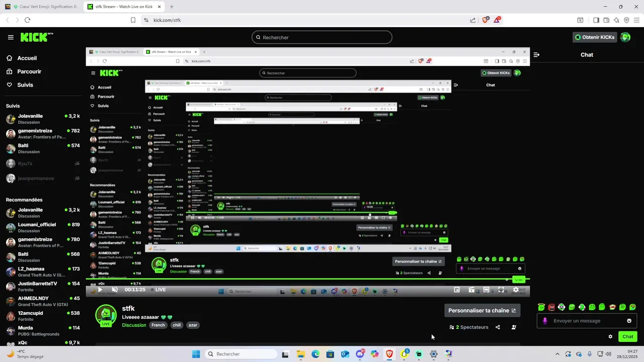
Task: Open Balti channel in Suivis list
Action: pyautogui.click(x=43, y=148)
